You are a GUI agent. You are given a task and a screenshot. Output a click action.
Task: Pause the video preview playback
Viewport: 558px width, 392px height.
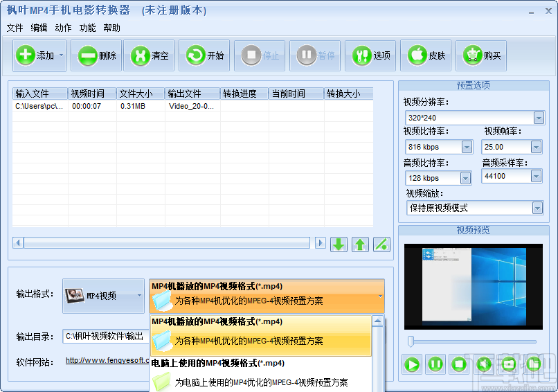point(435,364)
